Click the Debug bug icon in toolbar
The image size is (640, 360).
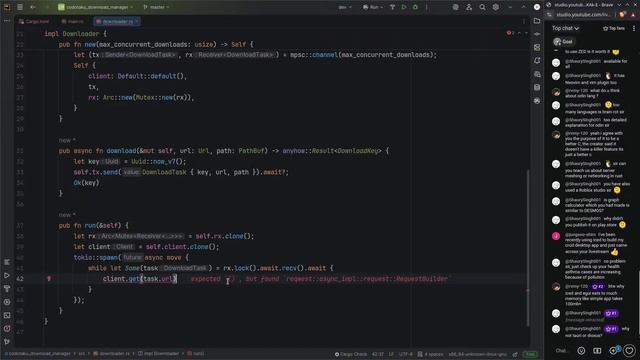tap(415, 7)
